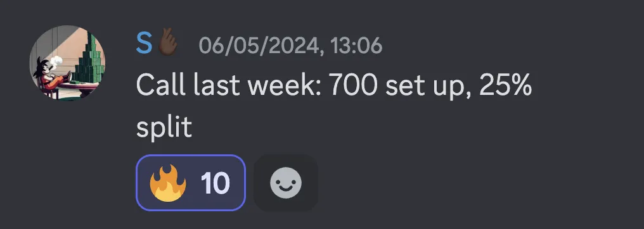Click the green money stack in avatar

[x=89, y=59]
